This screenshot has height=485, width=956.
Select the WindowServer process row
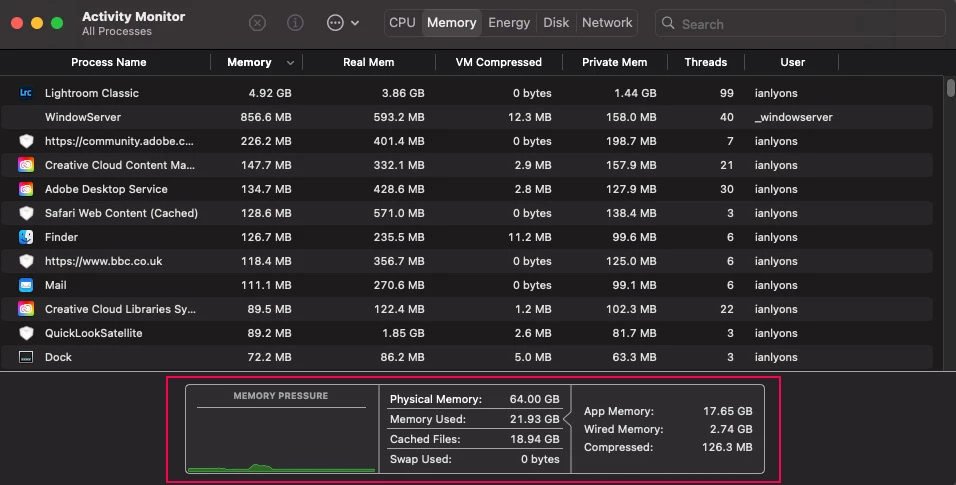tap(466, 117)
